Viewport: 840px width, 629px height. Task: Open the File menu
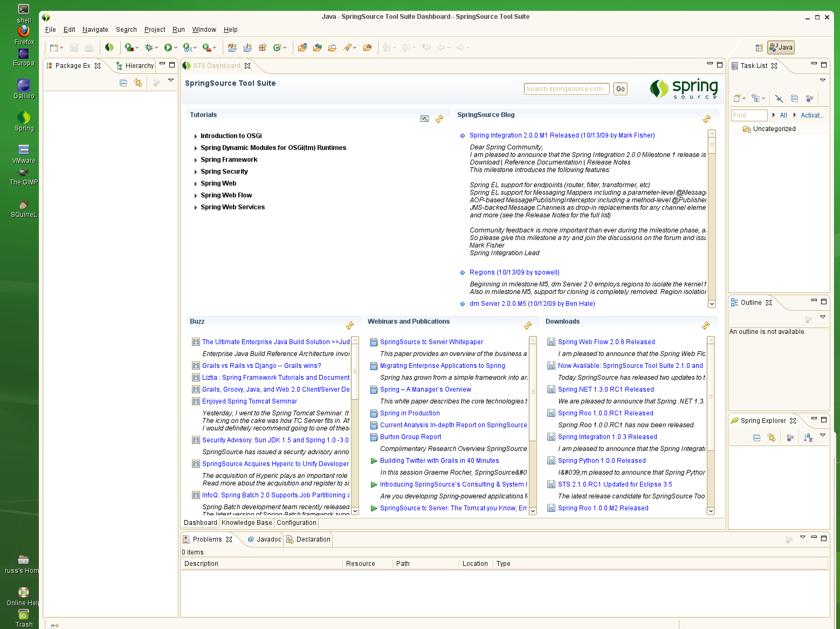[x=50, y=30]
